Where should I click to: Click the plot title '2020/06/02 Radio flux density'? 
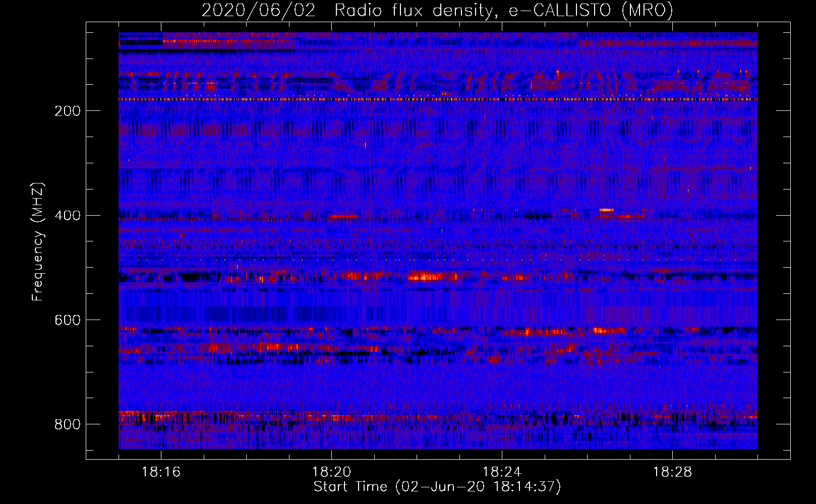pyautogui.click(x=437, y=10)
